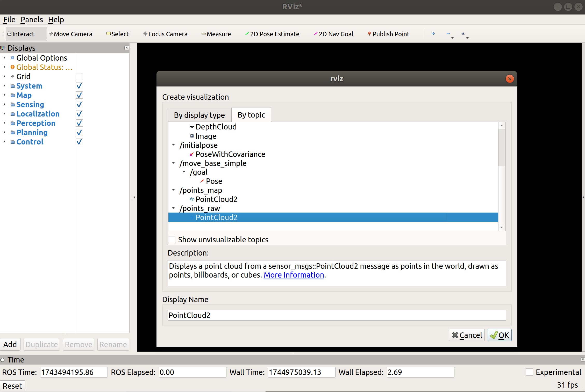This screenshot has width=585, height=392.
Task: Click the OK button
Action: click(499, 335)
